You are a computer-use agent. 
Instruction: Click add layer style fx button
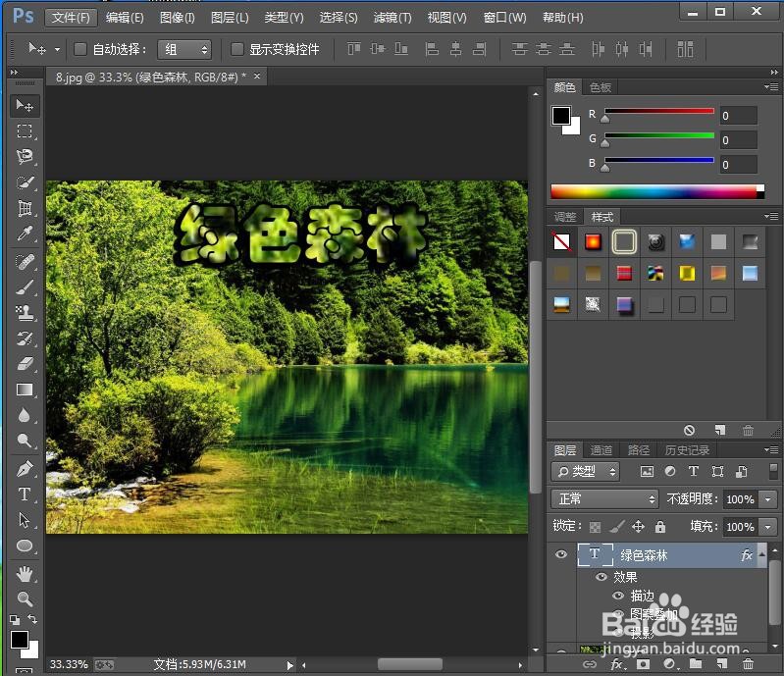[616, 664]
